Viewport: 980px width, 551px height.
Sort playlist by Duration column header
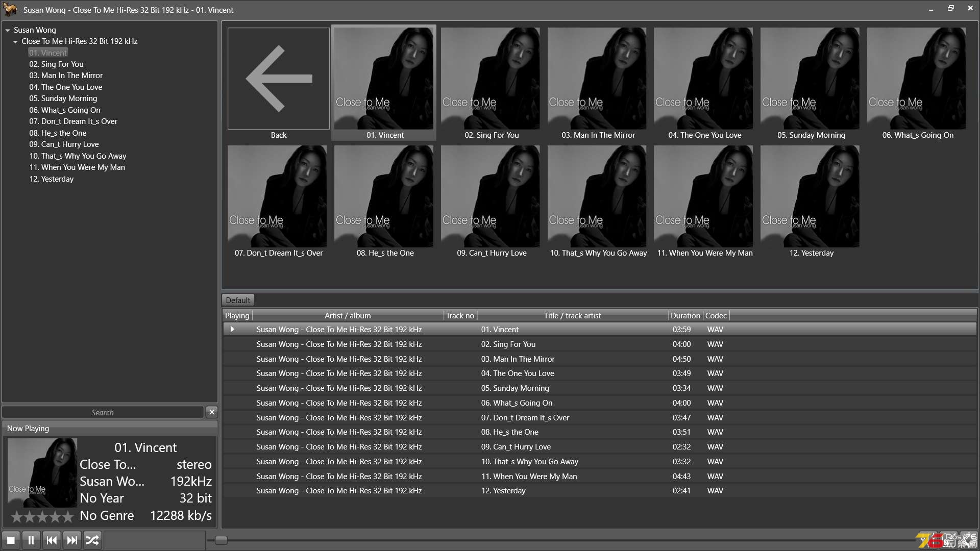[x=685, y=316]
